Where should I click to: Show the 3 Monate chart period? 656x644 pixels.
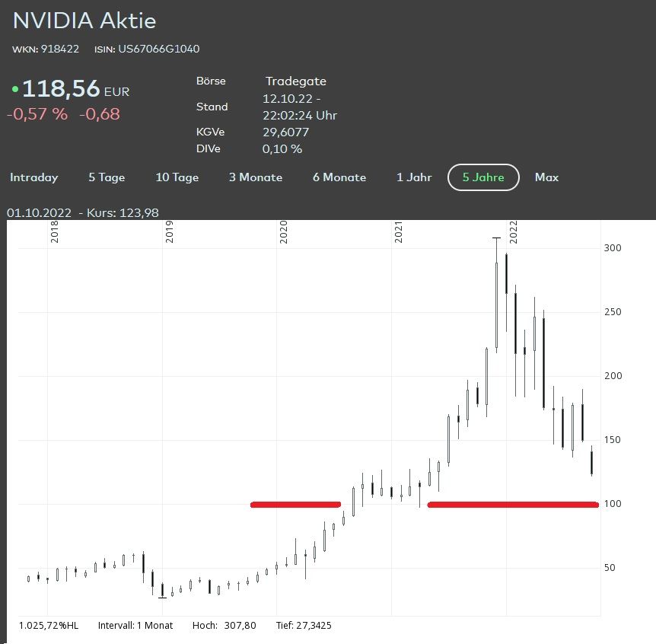click(x=256, y=177)
